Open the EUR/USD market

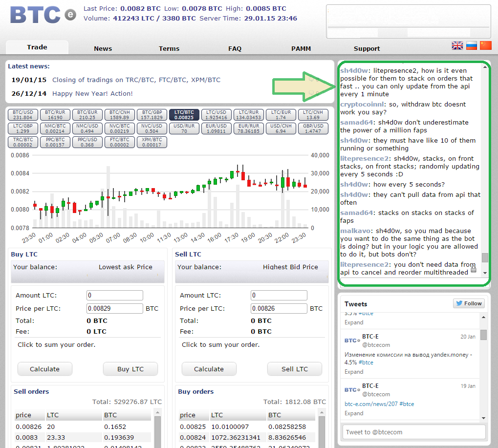coord(217,128)
